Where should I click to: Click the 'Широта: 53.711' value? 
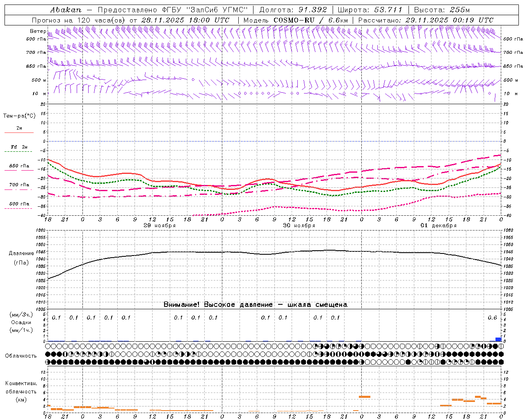click(x=370, y=10)
